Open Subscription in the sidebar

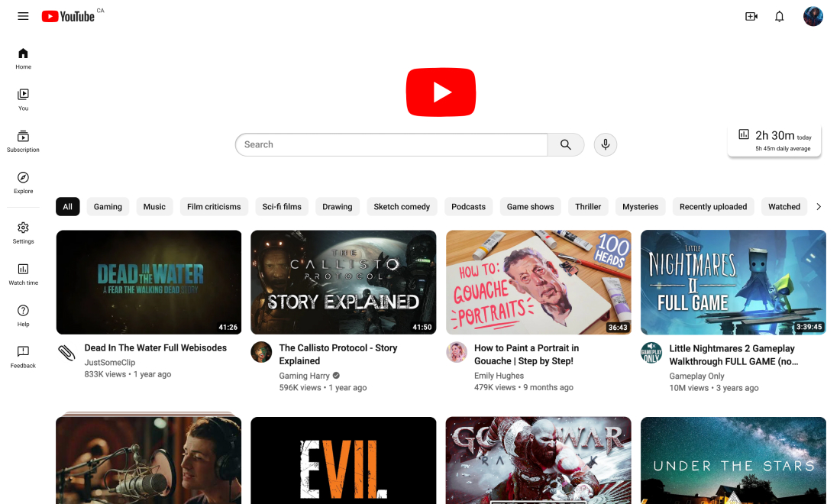23,141
